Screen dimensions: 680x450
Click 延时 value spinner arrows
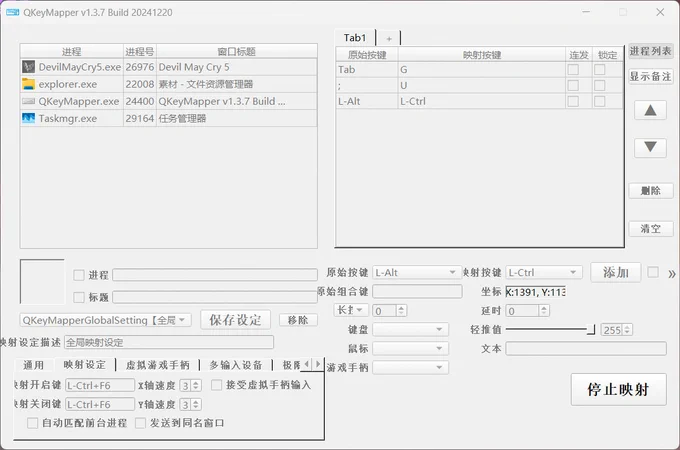coord(544,310)
